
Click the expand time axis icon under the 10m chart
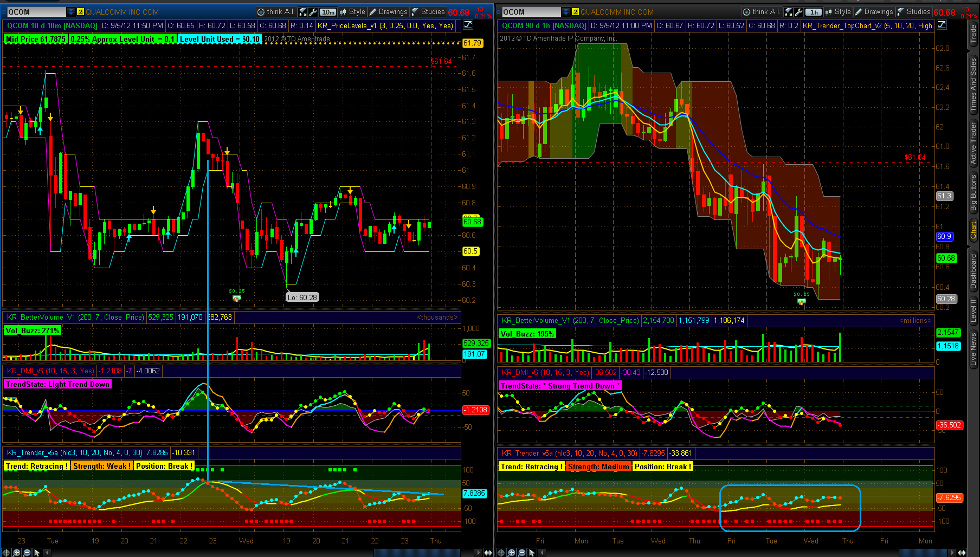488,553
